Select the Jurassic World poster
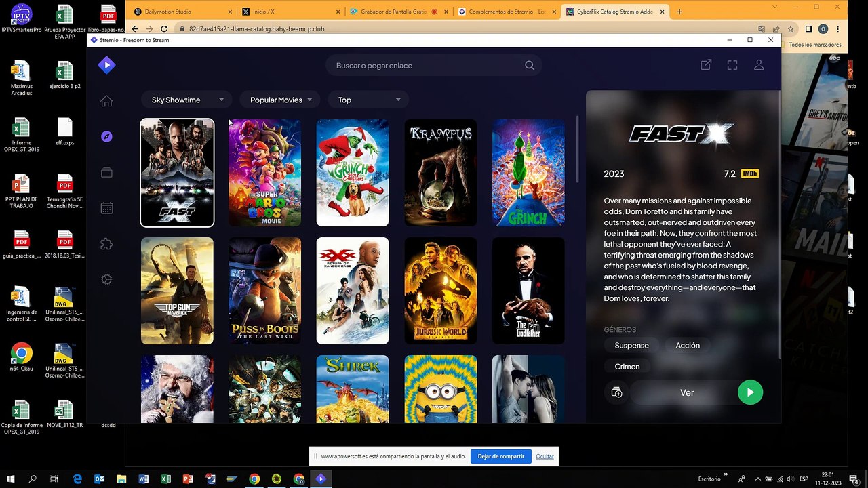868x488 pixels. [x=441, y=291]
